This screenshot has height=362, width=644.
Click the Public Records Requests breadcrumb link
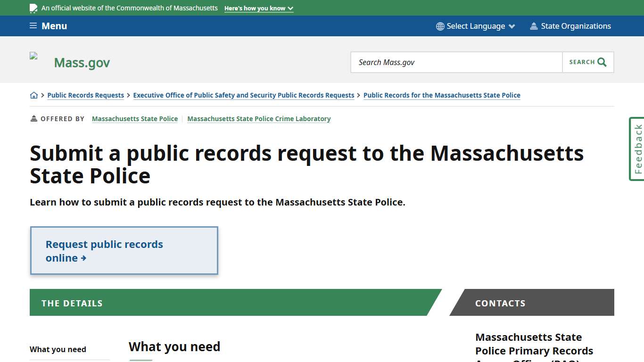point(85,95)
